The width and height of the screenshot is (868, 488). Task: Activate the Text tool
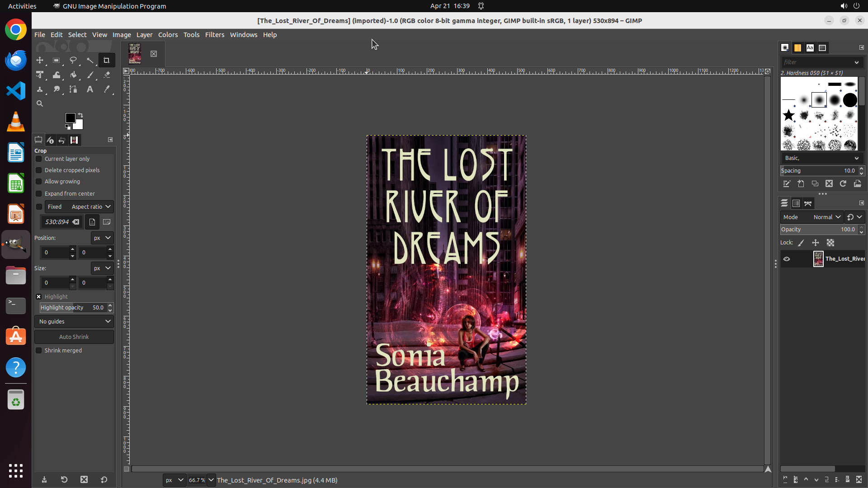pyautogui.click(x=90, y=89)
